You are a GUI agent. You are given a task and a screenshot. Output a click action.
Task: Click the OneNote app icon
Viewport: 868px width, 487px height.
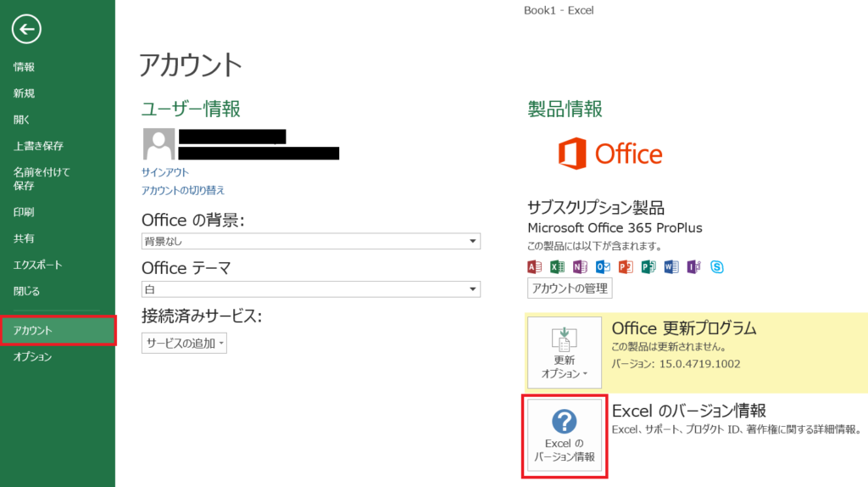pos(580,267)
